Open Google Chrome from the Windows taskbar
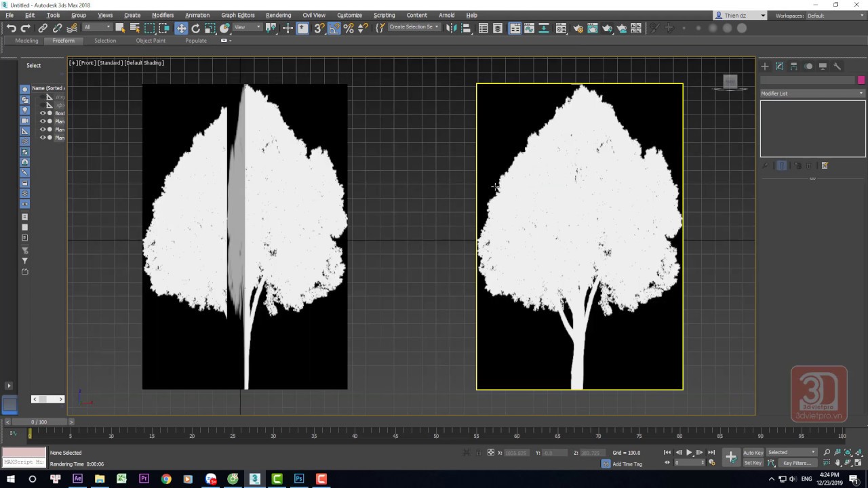This screenshot has height=488, width=868. (x=166, y=479)
